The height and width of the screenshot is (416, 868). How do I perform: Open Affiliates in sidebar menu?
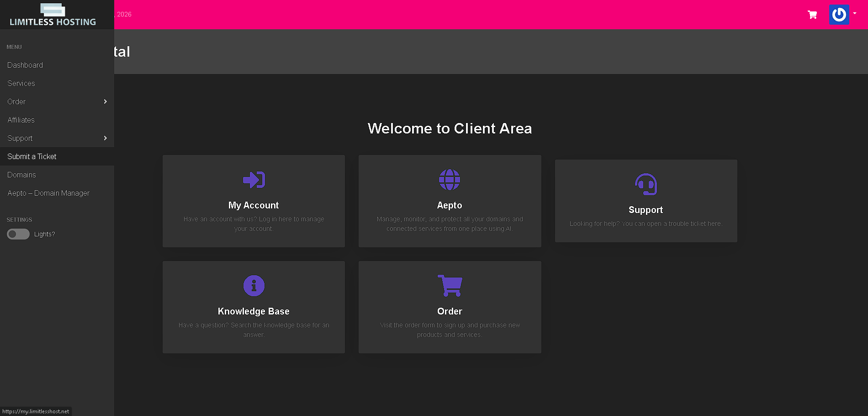click(x=21, y=120)
